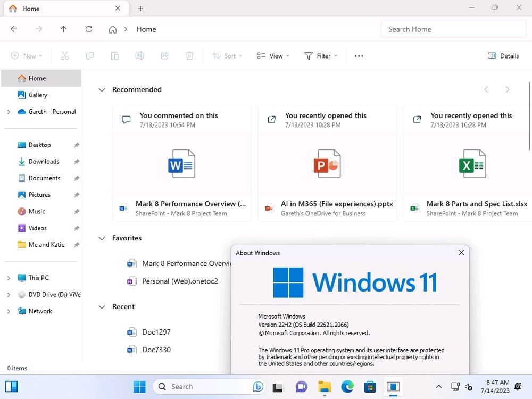Open the network status tray icon
Viewport: 532px width, 399px height.
tap(455, 386)
